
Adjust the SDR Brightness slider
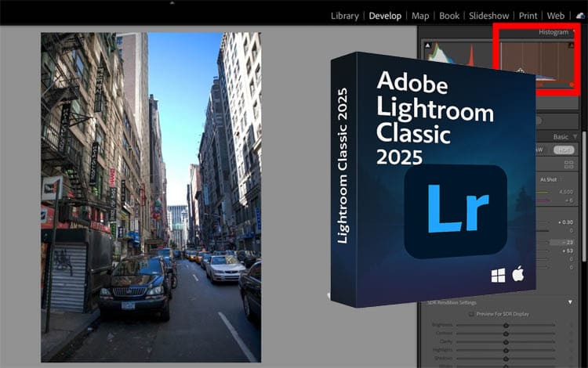pyautogui.click(x=506, y=325)
